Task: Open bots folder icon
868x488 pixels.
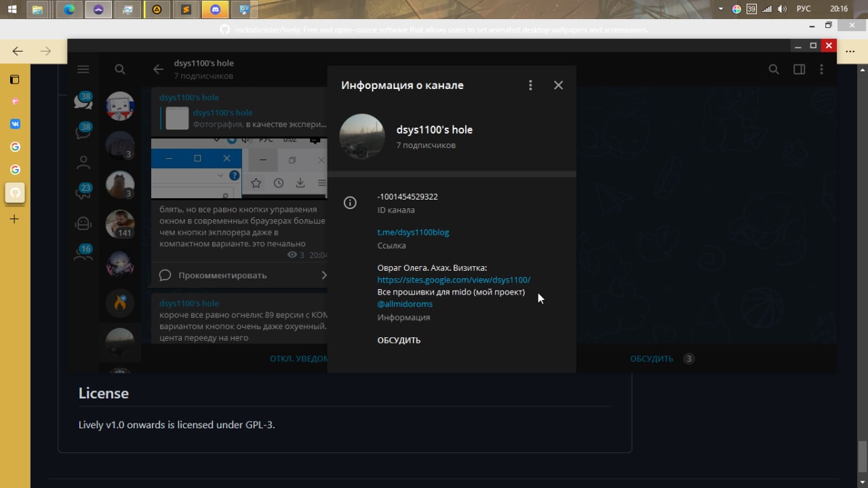Action: [x=83, y=223]
